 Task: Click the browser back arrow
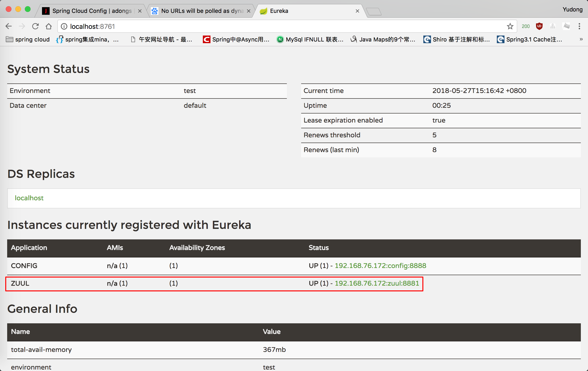(9, 26)
